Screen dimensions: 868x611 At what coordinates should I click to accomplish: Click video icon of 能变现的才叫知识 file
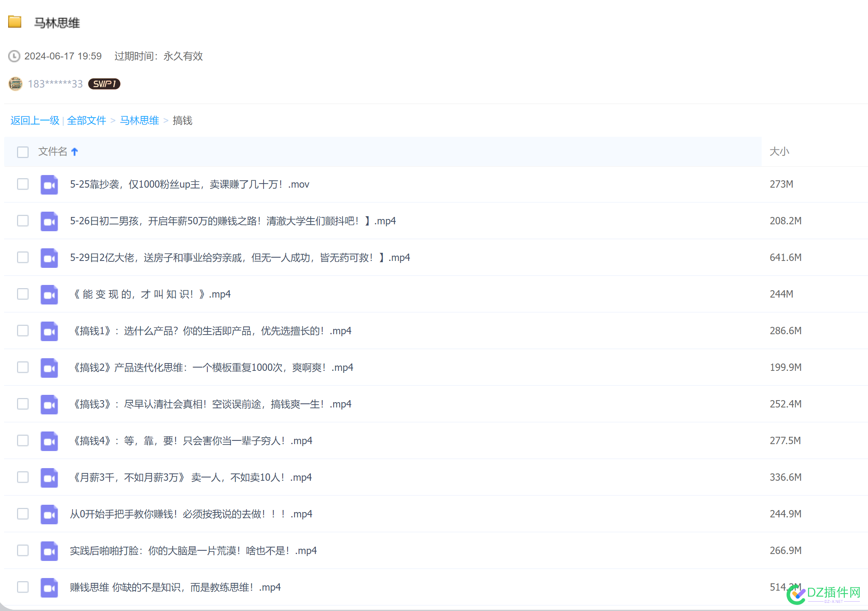pyautogui.click(x=49, y=295)
